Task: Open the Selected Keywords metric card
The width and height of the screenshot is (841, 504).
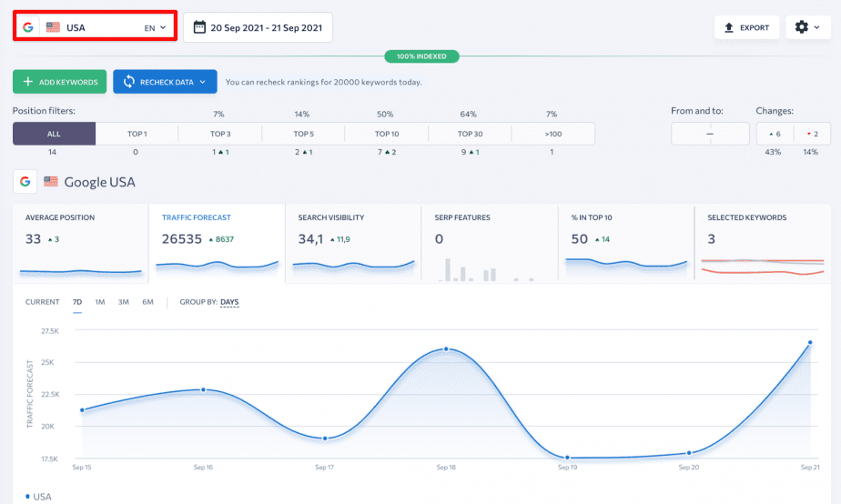Action: click(x=763, y=242)
